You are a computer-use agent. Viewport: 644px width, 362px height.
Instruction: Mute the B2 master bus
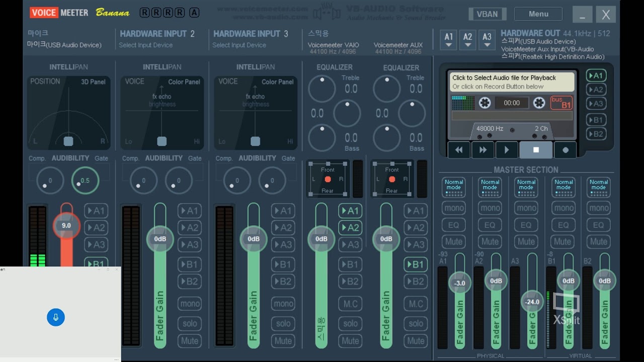(x=599, y=242)
